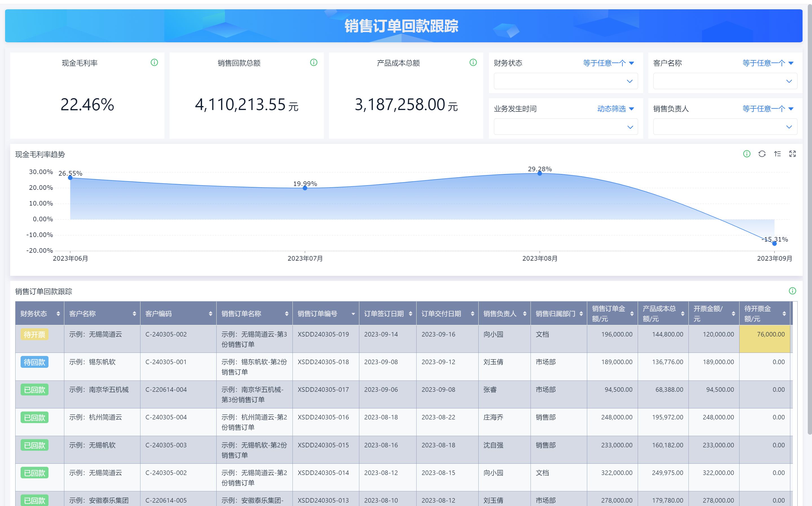Open 销售订单编号 column header menu
Screen dimensions: 812x506
[353, 314]
